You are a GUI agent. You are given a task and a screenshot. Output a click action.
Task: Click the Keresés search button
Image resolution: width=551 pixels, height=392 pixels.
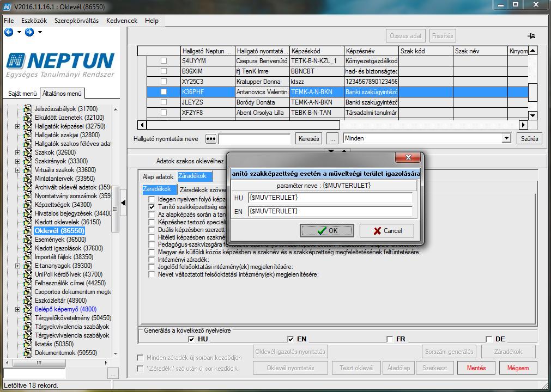tap(308, 139)
